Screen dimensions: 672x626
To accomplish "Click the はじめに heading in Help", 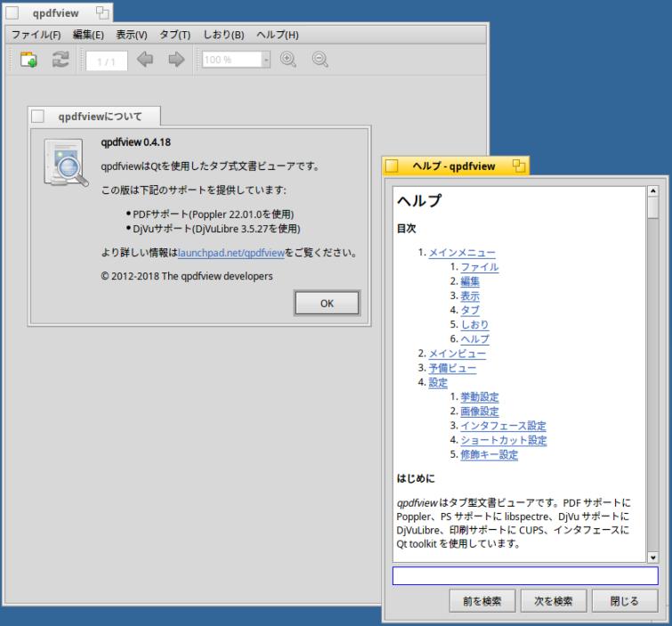I will [416, 478].
